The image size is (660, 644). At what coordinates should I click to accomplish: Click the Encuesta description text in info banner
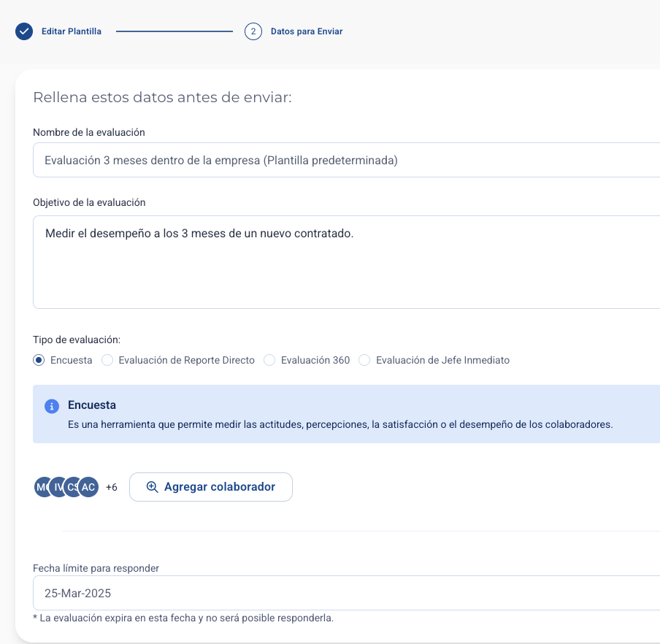click(x=340, y=424)
